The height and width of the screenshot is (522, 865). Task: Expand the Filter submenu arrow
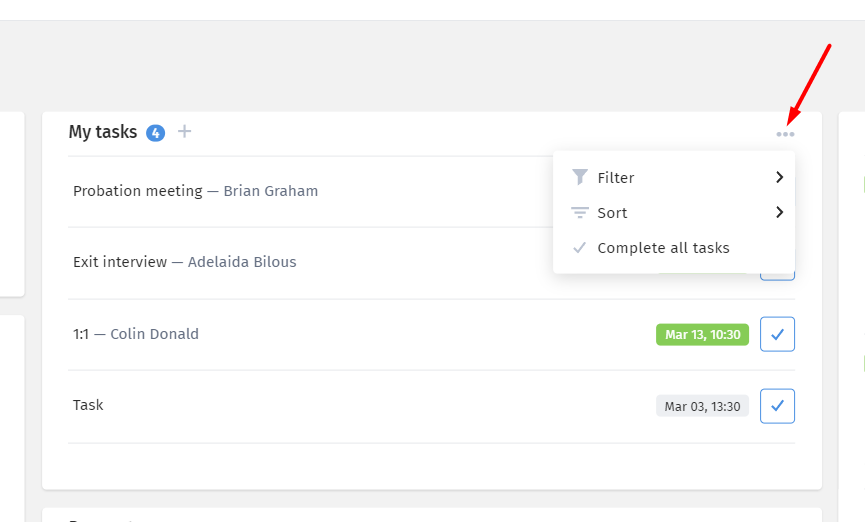coord(779,177)
